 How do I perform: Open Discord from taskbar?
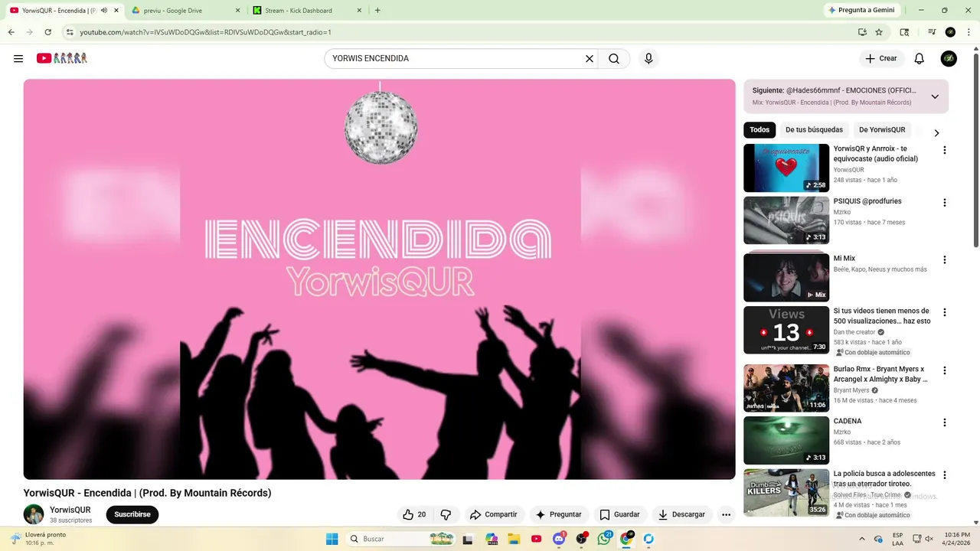click(x=559, y=539)
